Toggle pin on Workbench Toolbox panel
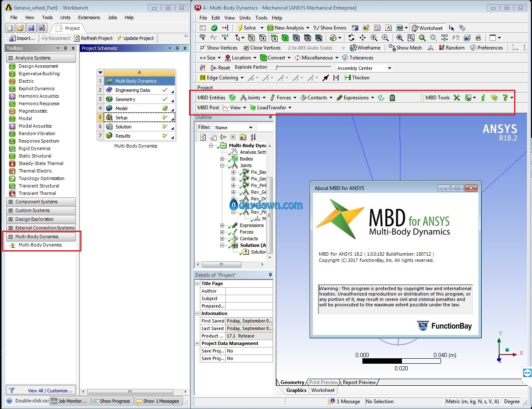532x409 pixels. [x=65, y=48]
